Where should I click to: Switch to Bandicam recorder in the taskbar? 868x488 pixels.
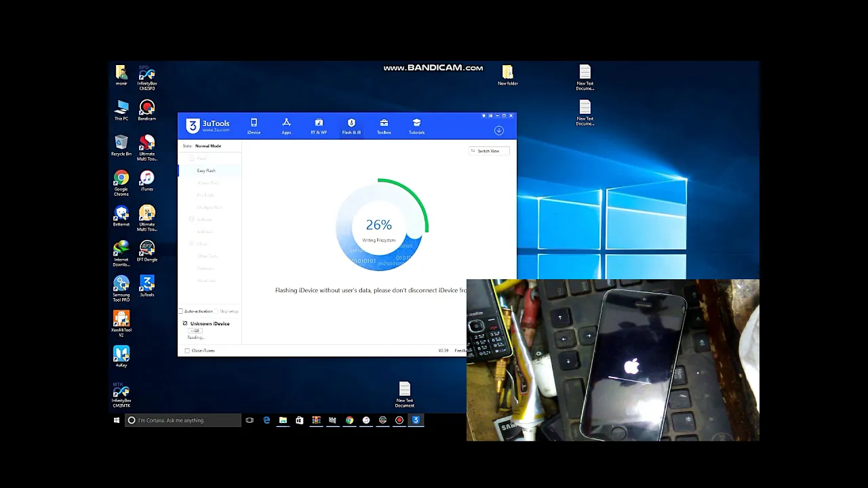[399, 420]
